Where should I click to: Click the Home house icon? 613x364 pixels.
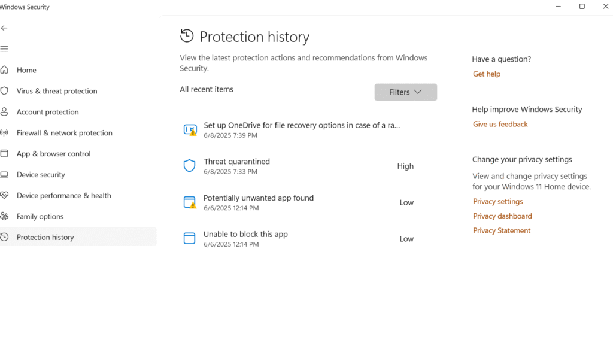[x=4, y=69]
